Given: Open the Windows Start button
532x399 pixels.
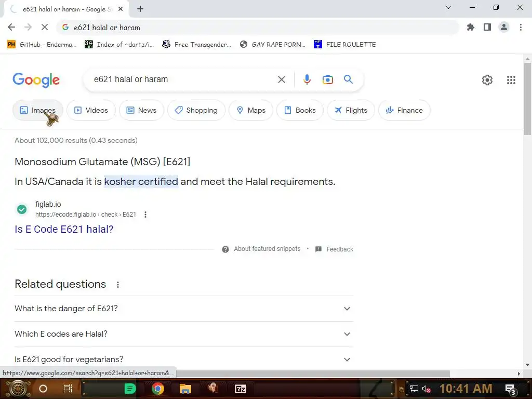Looking at the screenshot, I should 17,389.
